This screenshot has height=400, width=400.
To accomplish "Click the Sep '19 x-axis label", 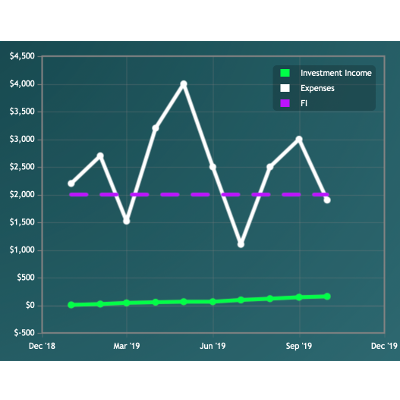I will pyautogui.click(x=299, y=346).
